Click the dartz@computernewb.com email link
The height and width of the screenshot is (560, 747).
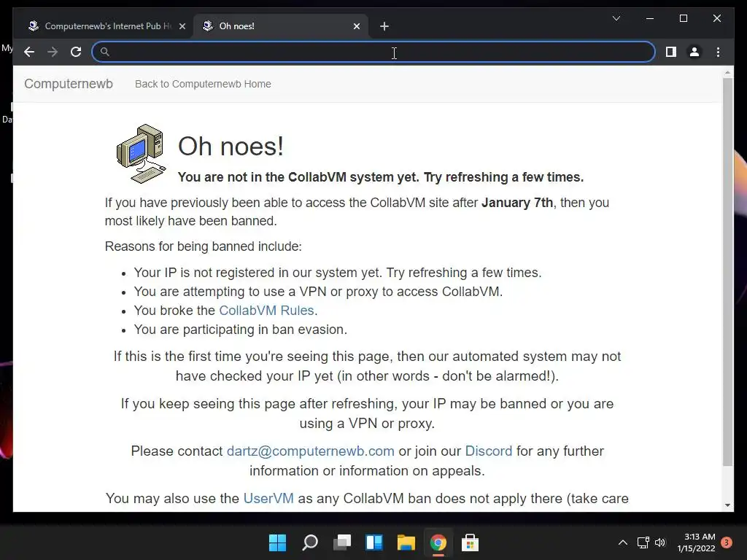[311, 451]
